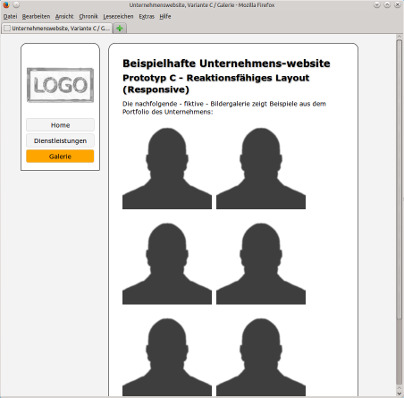Viewport: 404px width, 398px height.
Task: Click the page favicon in the open tab
Action: [x=7, y=28]
